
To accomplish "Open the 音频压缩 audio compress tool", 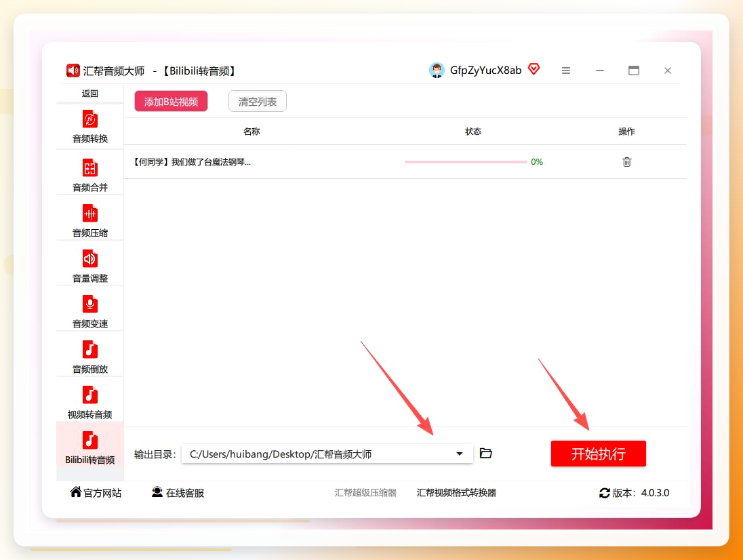I will click(90, 221).
